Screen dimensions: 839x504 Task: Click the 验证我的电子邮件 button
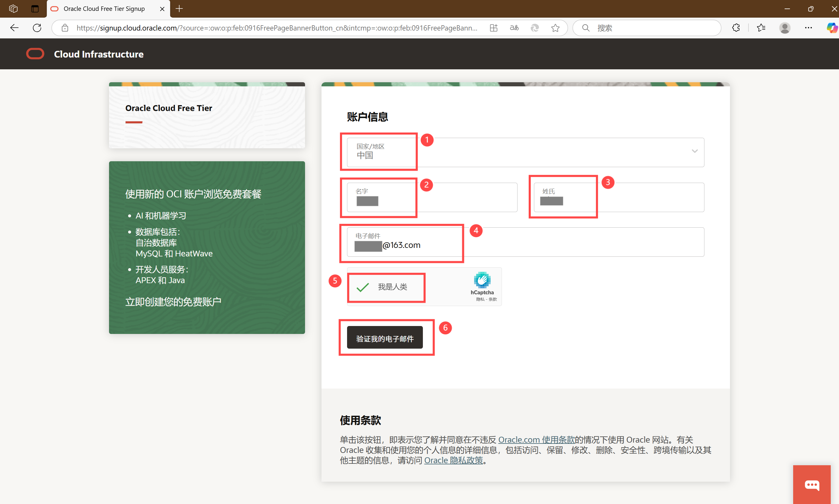pos(385,337)
